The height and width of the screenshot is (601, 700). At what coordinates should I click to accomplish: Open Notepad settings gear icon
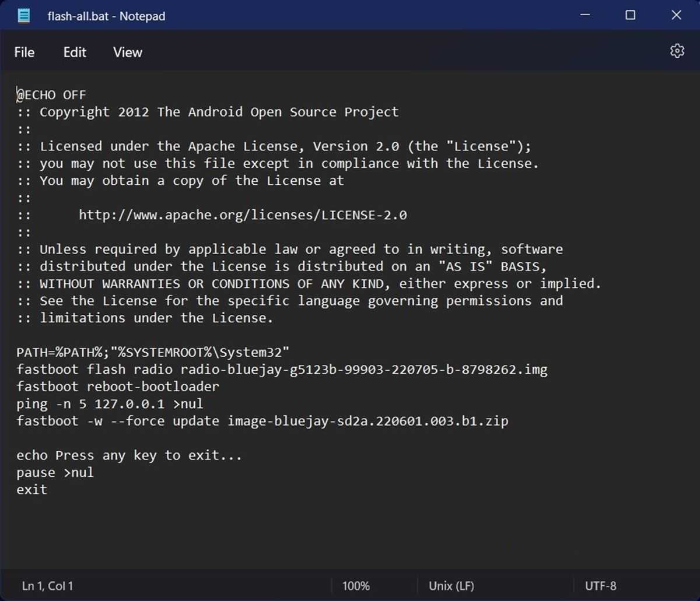pos(677,51)
